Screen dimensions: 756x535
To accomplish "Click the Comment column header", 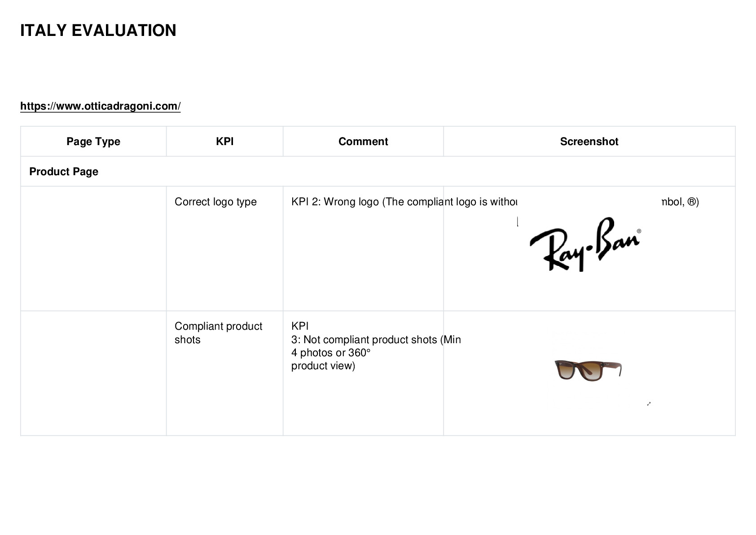I will pyautogui.click(x=363, y=141).
